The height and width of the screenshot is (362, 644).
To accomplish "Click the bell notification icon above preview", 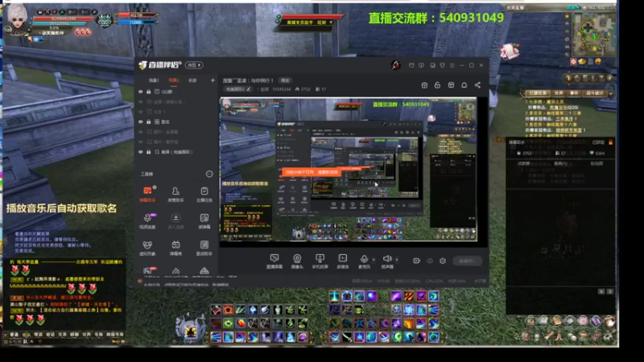I will click(x=464, y=85).
